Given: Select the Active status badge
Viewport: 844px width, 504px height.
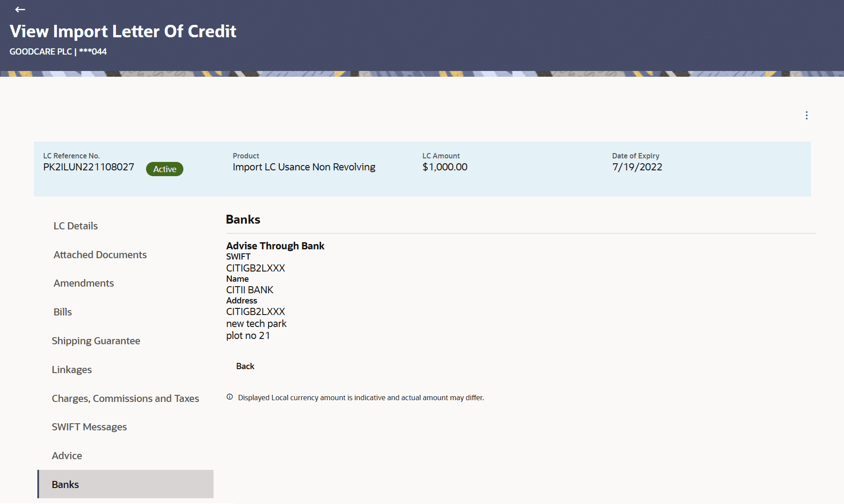Looking at the screenshot, I should coord(164,169).
